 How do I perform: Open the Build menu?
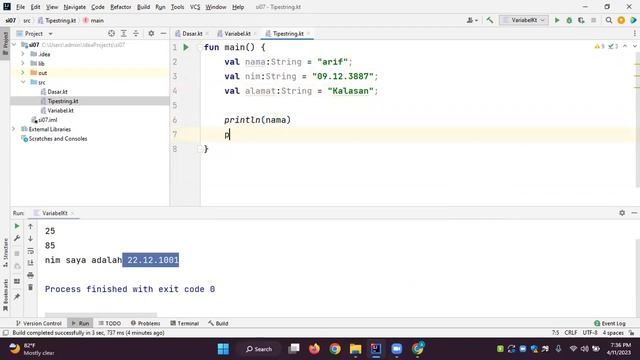point(143,7)
